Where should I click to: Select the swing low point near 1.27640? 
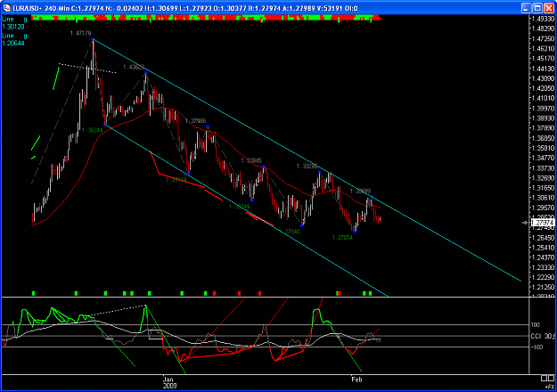[x=302, y=225]
